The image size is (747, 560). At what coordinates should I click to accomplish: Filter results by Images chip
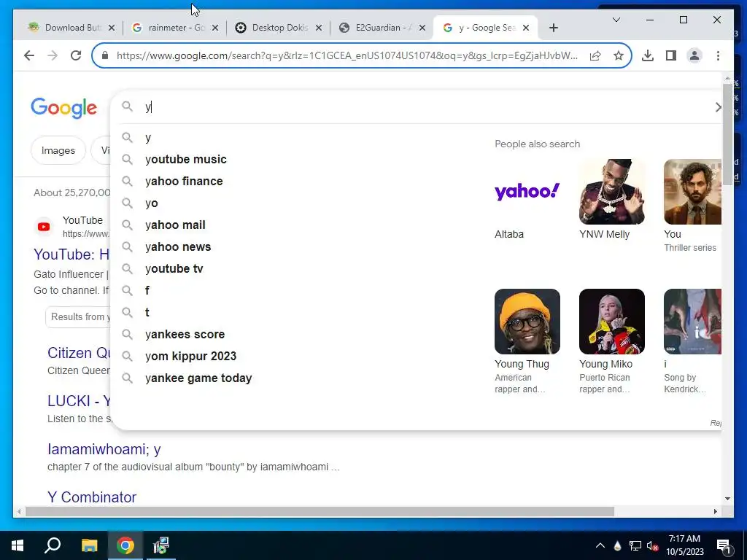coord(58,150)
